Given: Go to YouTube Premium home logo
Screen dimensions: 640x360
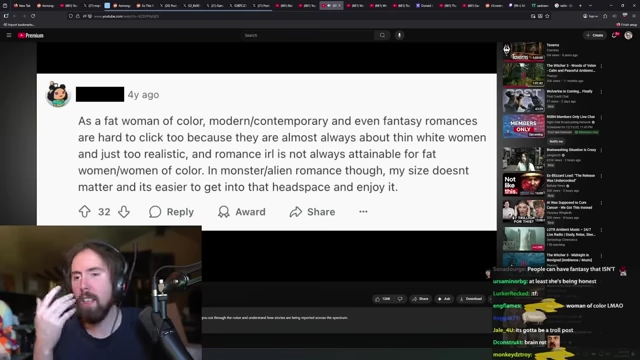Looking at the screenshot, I should click(31, 36).
